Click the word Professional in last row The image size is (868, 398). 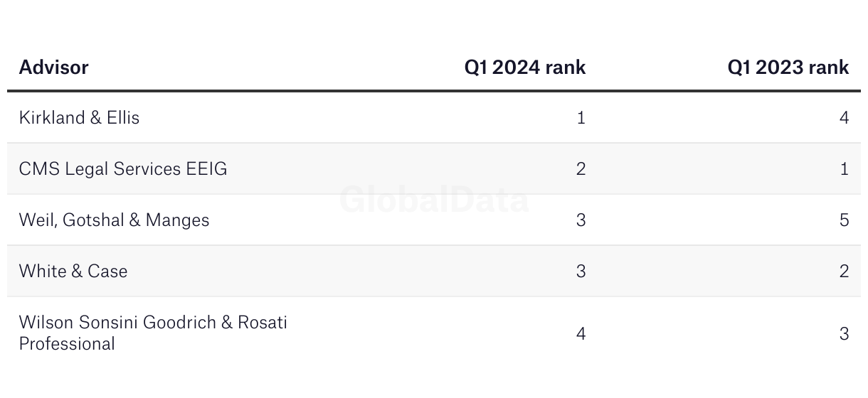(x=67, y=344)
